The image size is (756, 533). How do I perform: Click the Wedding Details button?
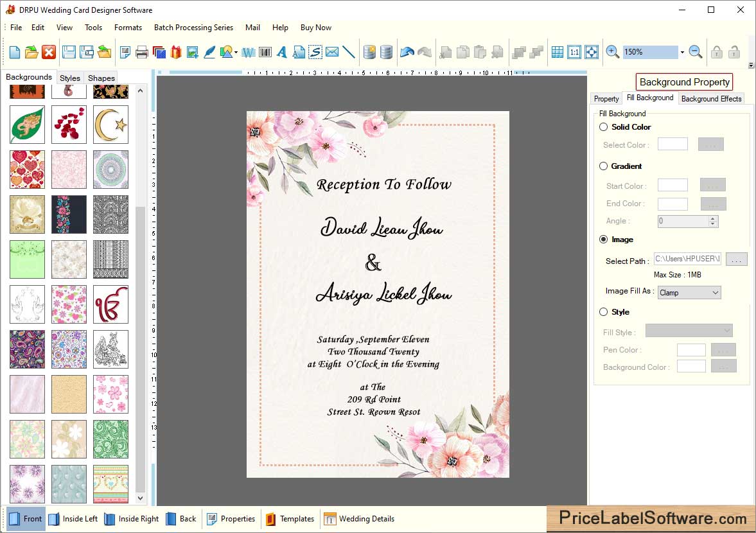(359, 519)
